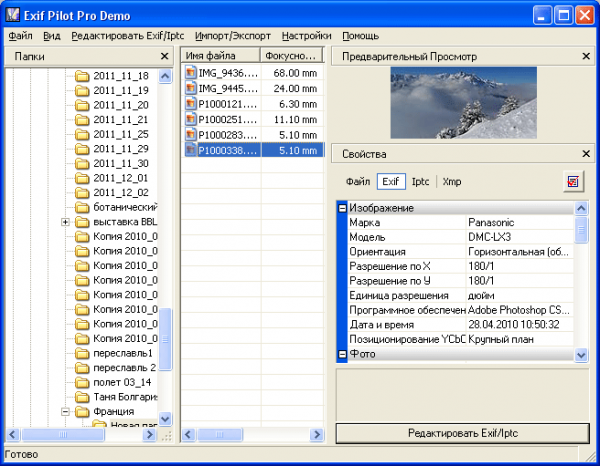Image resolution: width=600 pixels, height=466 pixels.
Task: Close the Свойства properties panel
Action: (586, 154)
